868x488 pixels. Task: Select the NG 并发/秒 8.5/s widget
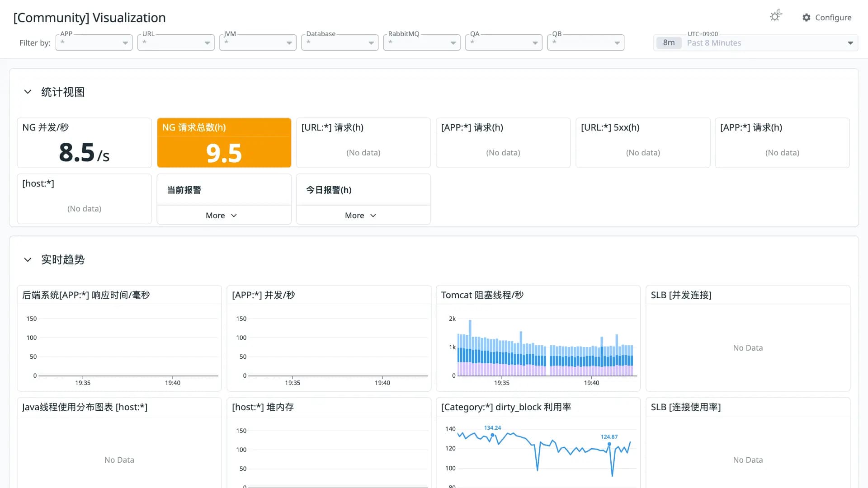[84, 143]
